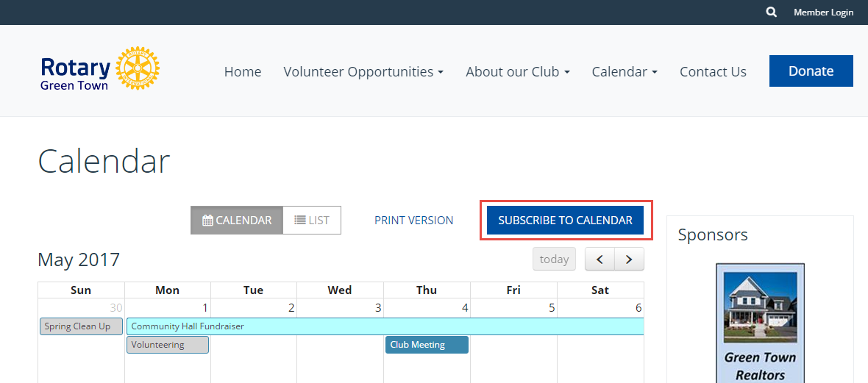Image resolution: width=868 pixels, height=383 pixels.
Task: Open the Member Login link
Action: click(x=823, y=12)
